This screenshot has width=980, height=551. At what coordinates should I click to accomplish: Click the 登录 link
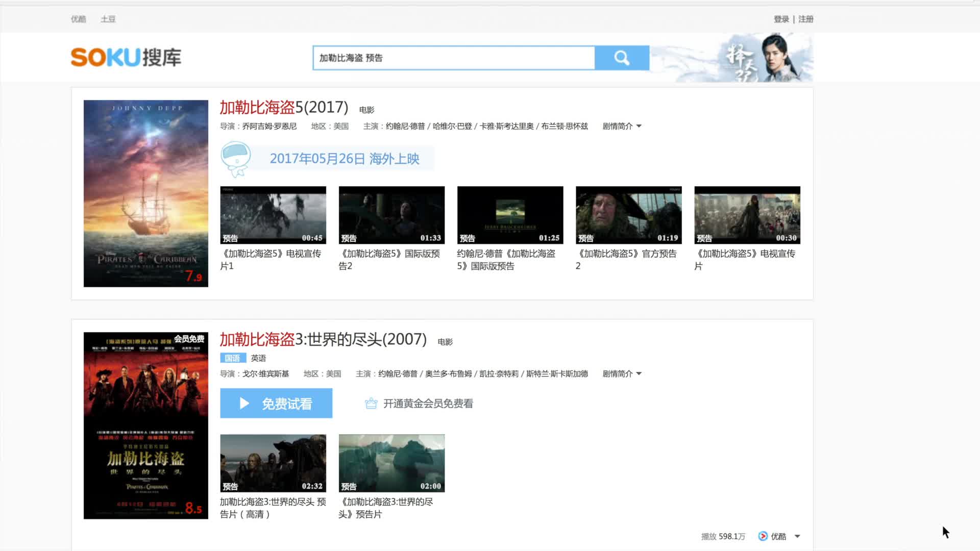point(781,19)
